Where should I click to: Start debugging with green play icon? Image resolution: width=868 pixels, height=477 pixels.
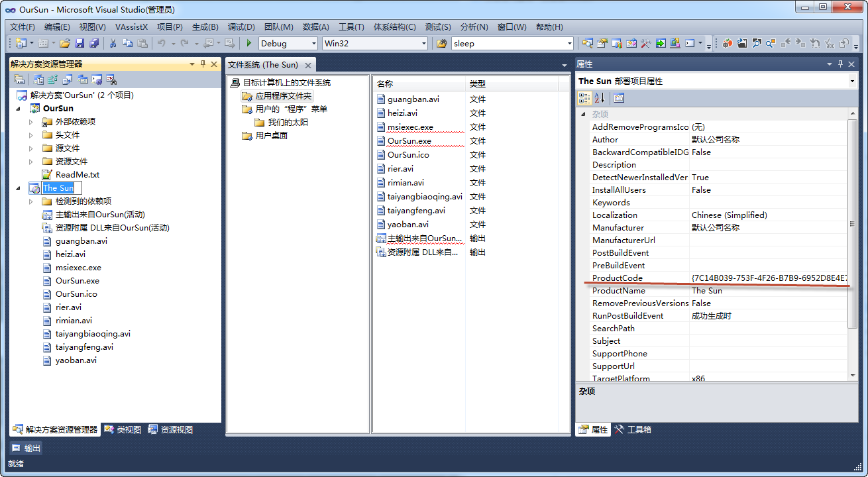(x=249, y=43)
